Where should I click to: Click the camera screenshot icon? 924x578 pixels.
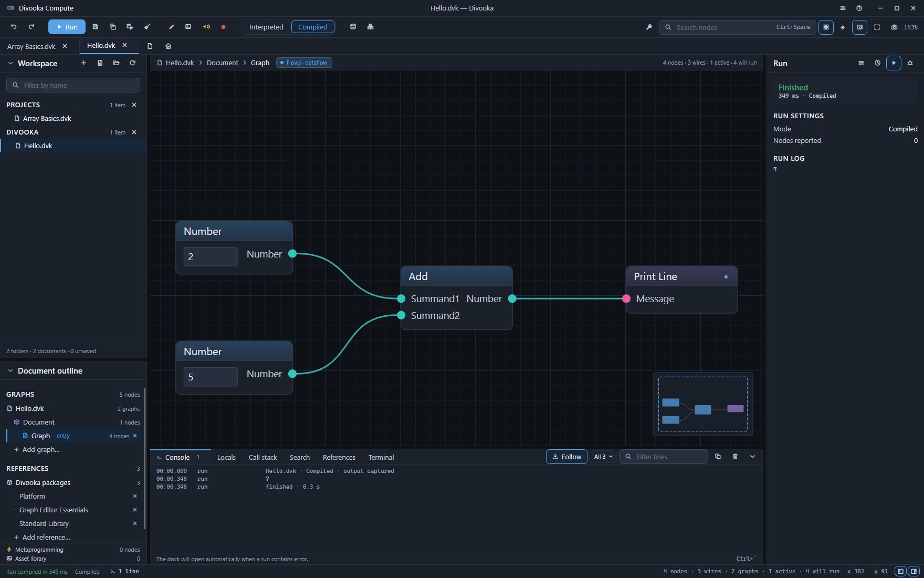click(x=894, y=27)
